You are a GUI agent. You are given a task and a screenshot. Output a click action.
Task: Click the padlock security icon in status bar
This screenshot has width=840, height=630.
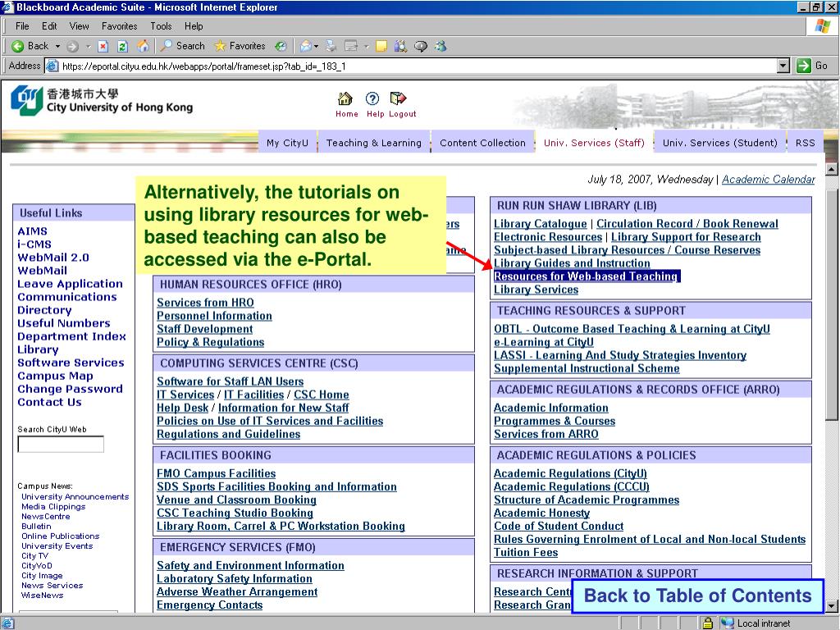pyautogui.click(x=708, y=623)
